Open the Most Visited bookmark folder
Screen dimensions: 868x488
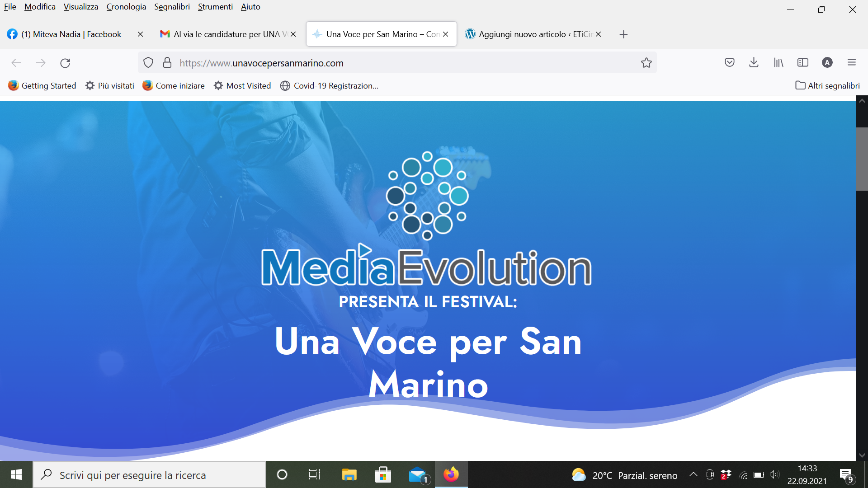(242, 86)
